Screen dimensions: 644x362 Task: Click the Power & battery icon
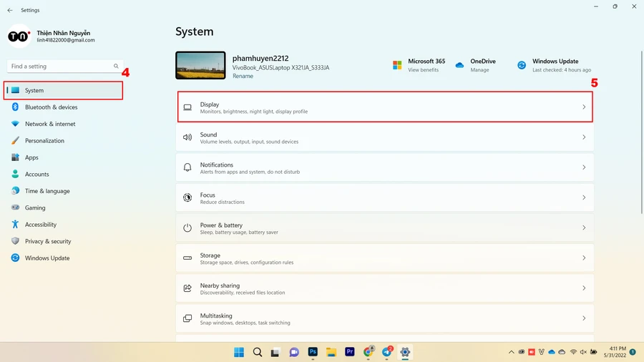point(187,228)
